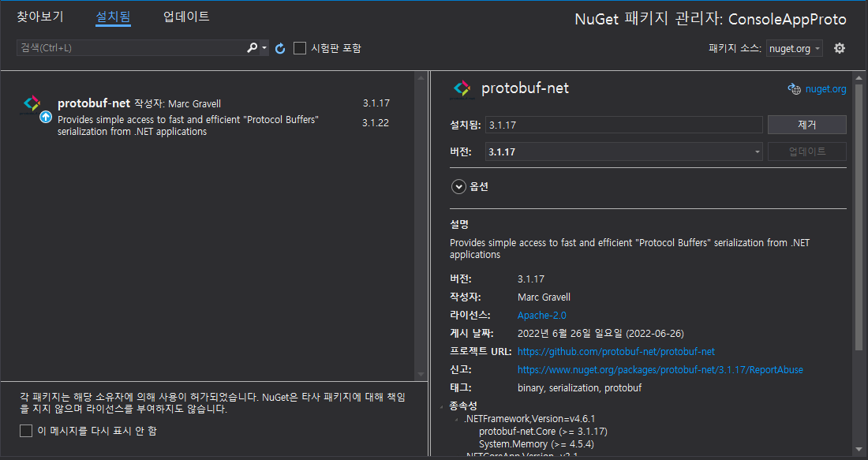This screenshot has height=460, width=868.
Task: Check 이 메시지를 다시 표시 안 함
Action: (25, 431)
